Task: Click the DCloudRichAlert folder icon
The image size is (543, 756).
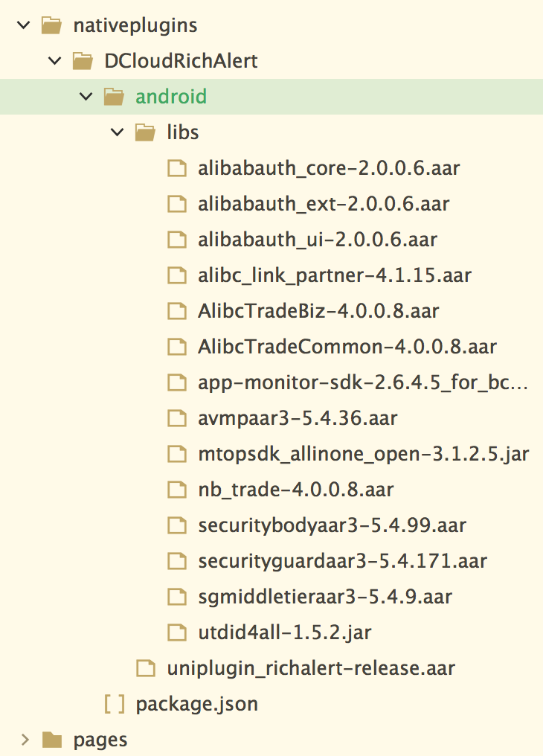Action: point(82,61)
